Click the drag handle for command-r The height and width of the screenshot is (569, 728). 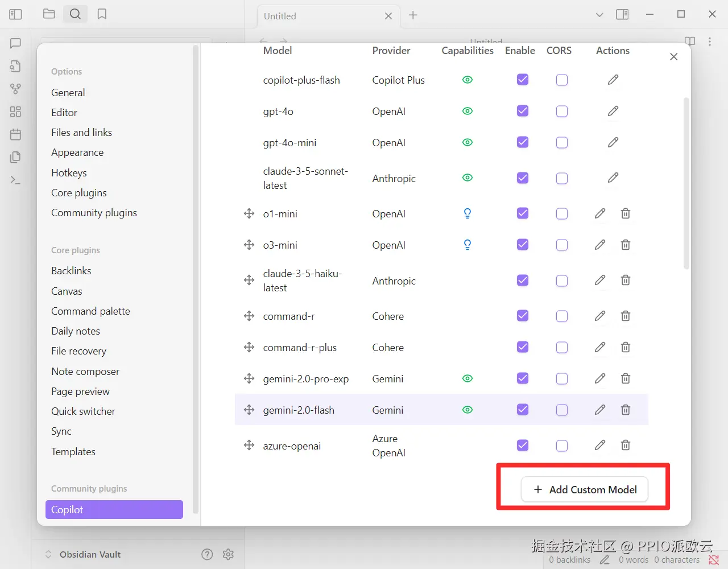tap(249, 316)
